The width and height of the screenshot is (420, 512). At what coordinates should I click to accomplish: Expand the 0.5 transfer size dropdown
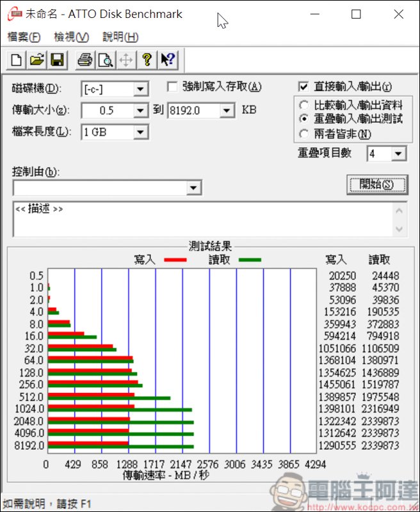(x=140, y=111)
